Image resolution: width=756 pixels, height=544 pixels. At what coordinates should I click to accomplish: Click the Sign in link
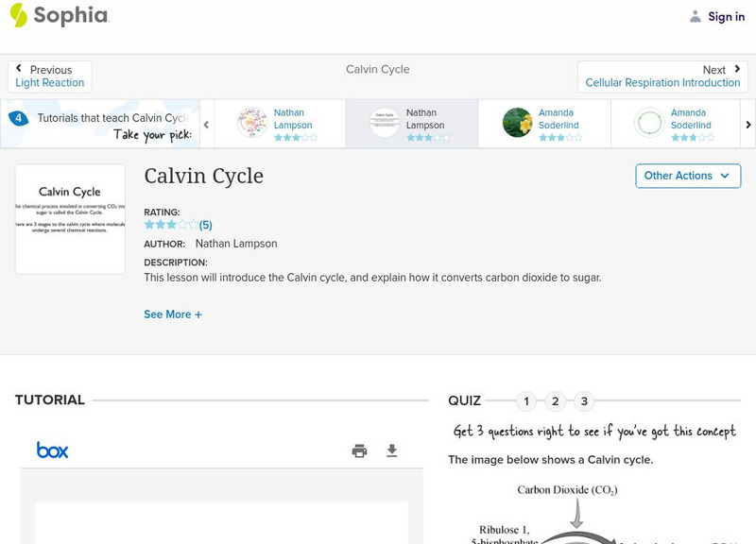[x=726, y=16]
